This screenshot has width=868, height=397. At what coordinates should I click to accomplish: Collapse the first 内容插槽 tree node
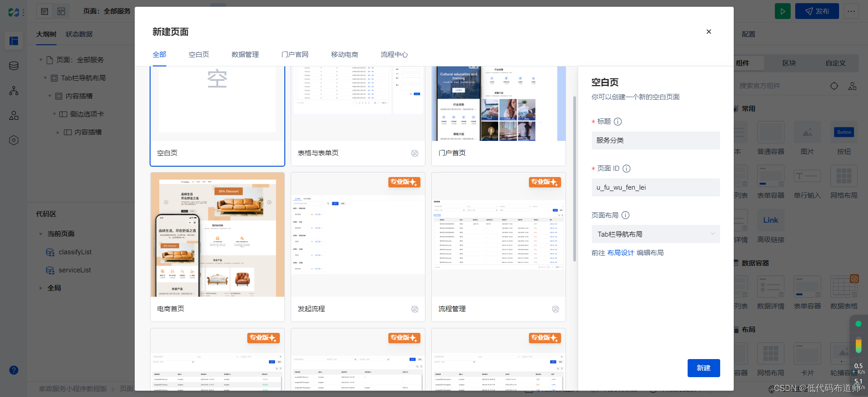click(50, 96)
